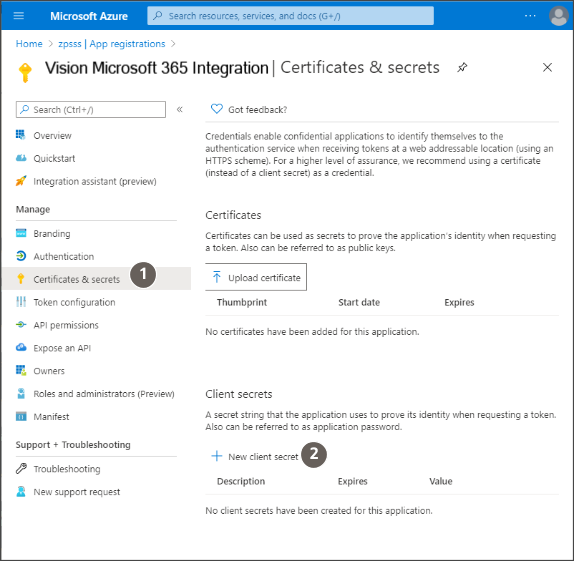Click the Integration assistant rocket icon
The image size is (574, 561).
click(x=21, y=181)
